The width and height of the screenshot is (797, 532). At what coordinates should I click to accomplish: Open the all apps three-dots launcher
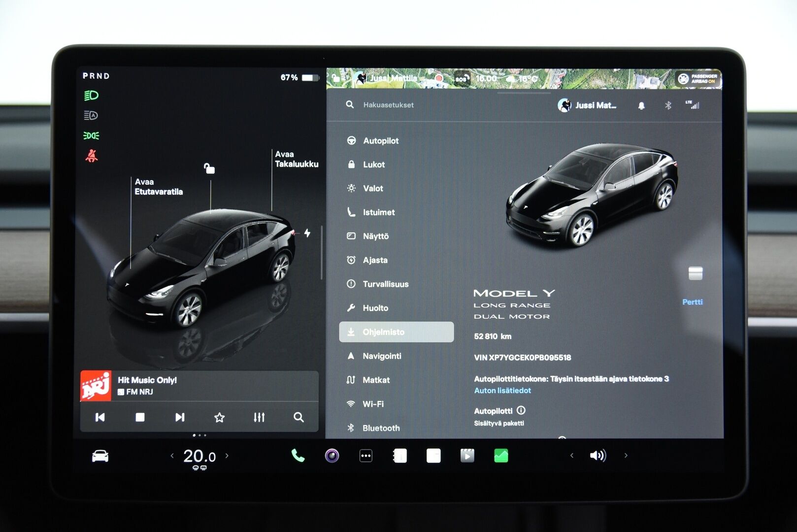click(366, 456)
